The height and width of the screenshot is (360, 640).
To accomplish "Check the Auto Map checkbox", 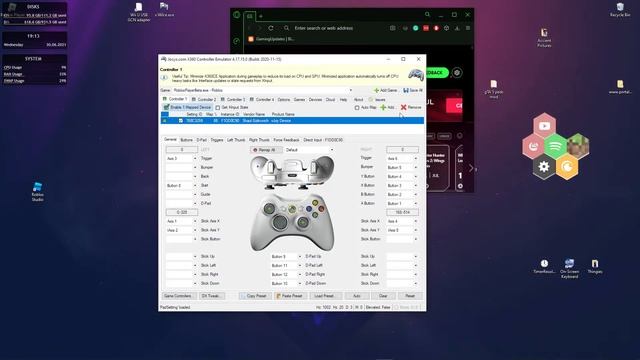I will pos(357,108).
